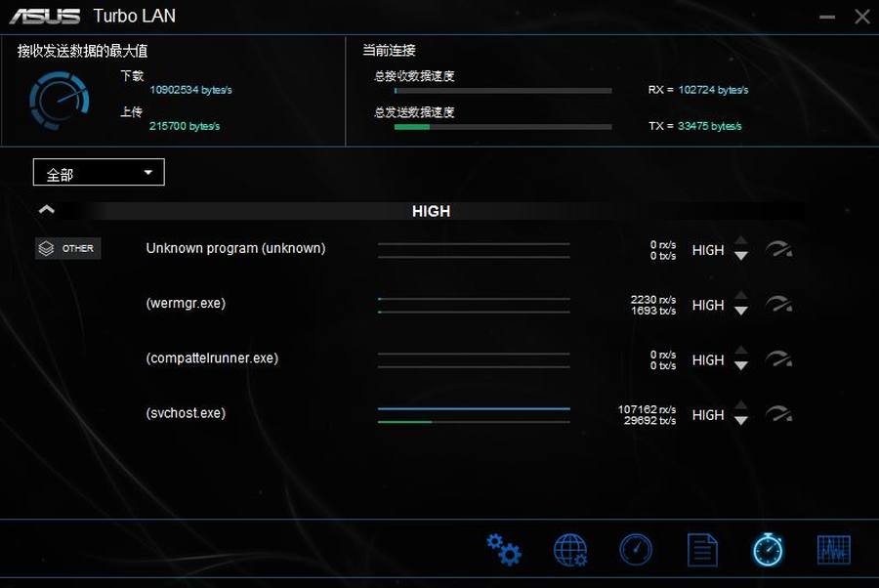Image resolution: width=879 pixels, height=588 pixels.
Task: Select the highlighted stopwatch icon
Action: tap(768, 549)
